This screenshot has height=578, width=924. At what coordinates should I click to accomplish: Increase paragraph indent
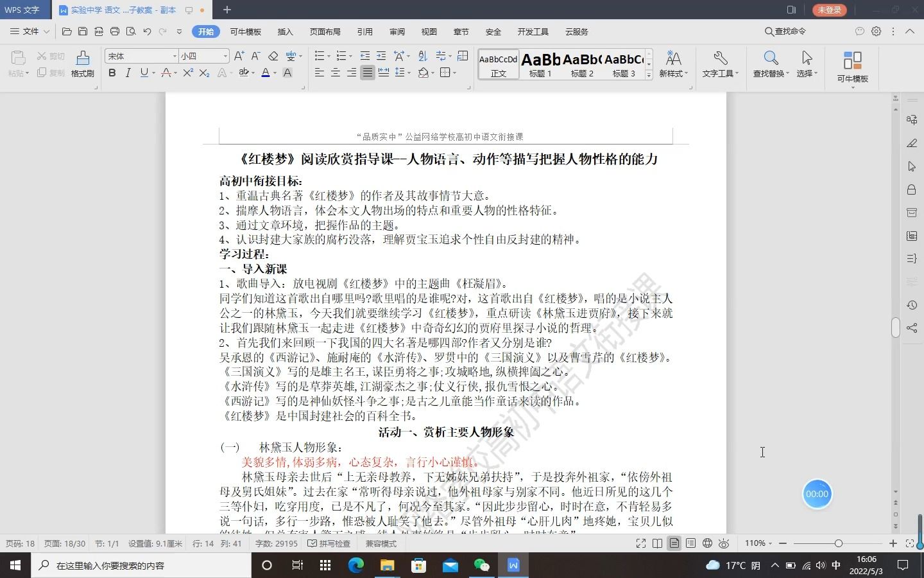point(381,56)
